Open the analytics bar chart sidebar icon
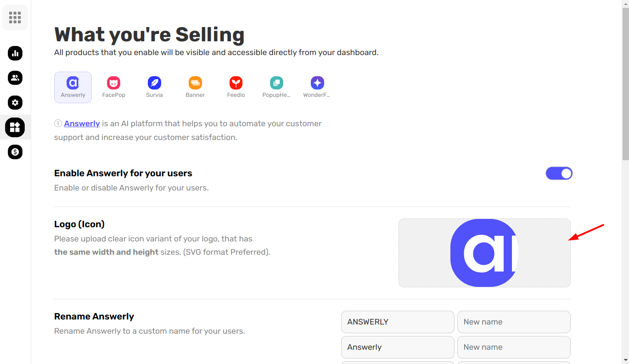The width and height of the screenshot is (629, 364). pyautogui.click(x=15, y=53)
